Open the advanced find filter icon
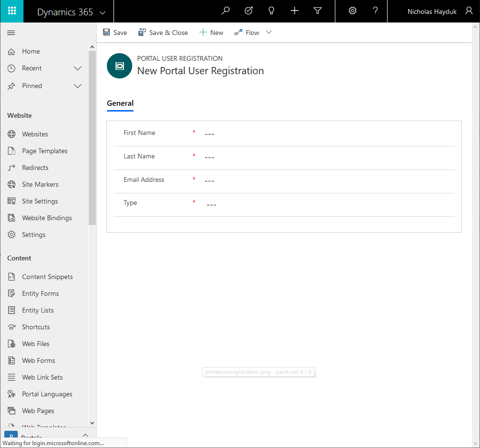Image resolution: width=480 pixels, height=448 pixels. pos(318,11)
